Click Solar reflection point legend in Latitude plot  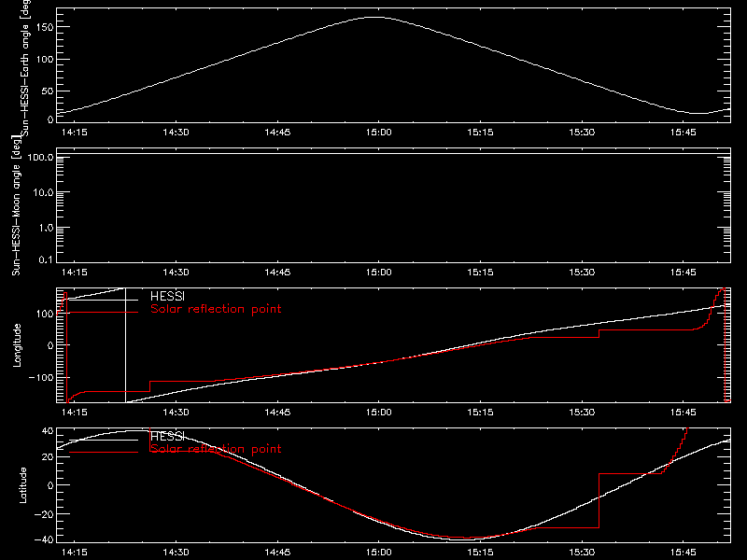tap(216, 449)
